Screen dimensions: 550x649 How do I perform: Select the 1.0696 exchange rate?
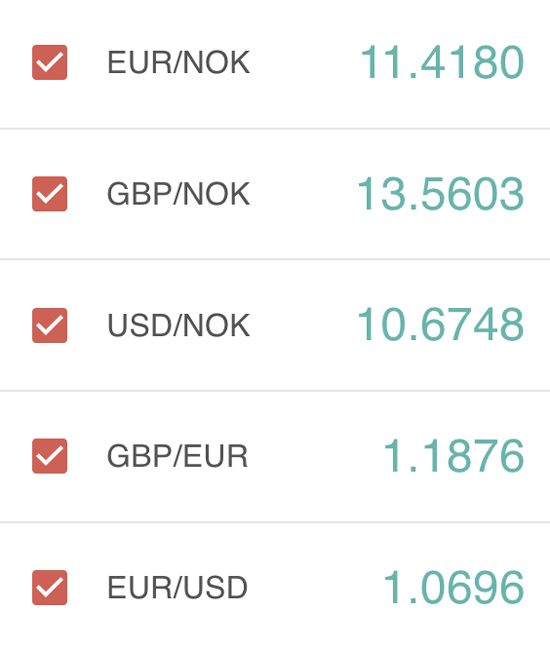[x=454, y=587]
